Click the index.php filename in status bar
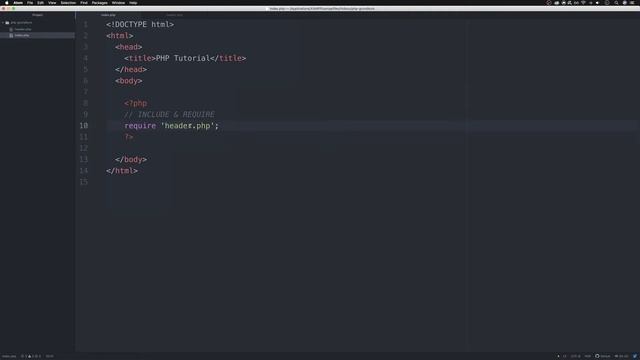The width and height of the screenshot is (640, 360). pos(9,356)
